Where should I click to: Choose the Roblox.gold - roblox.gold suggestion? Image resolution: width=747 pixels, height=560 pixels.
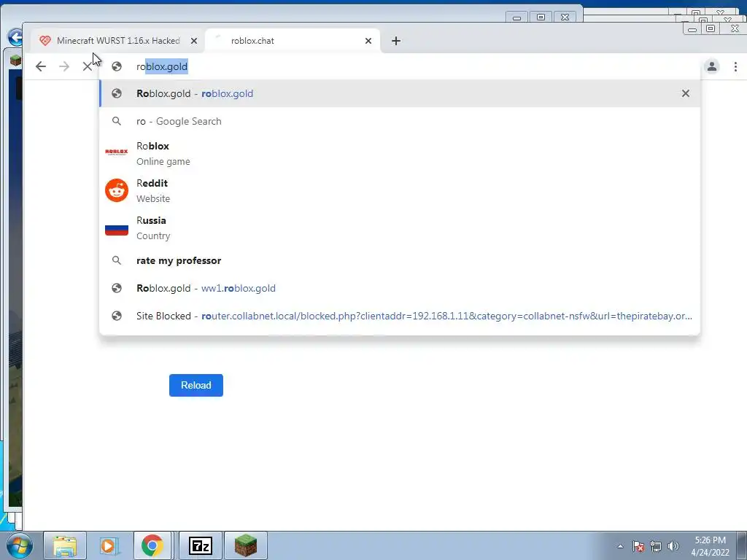[x=399, y=93]
